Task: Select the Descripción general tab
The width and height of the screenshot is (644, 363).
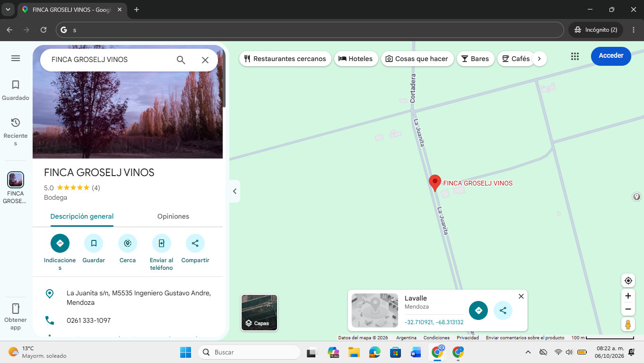Action: tap(82, 216)
